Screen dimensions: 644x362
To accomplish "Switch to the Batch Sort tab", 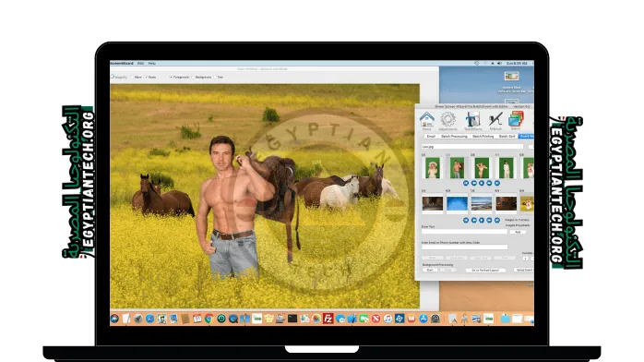I will coord(507,136).
